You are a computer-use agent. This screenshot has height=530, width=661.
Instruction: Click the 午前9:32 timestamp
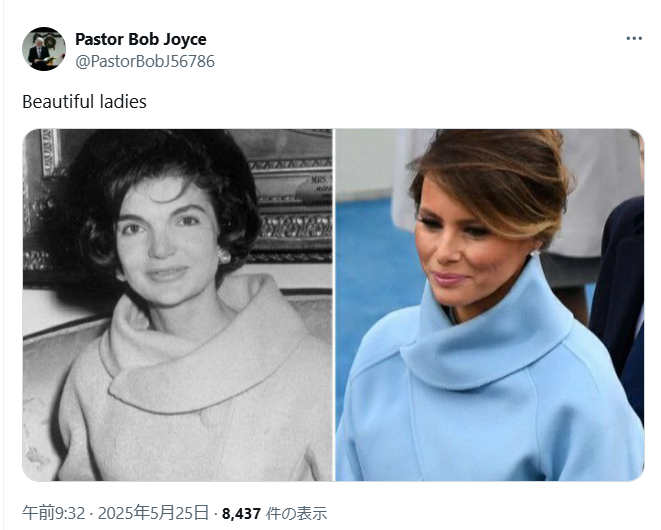click(54, 513)
